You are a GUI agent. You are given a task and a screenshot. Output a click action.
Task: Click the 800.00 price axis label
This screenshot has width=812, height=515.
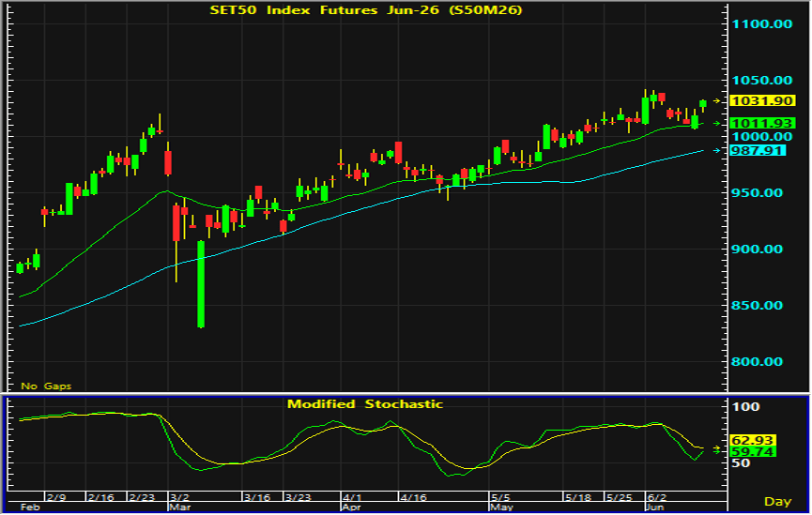pyautogui.click(x=757, y=362)
